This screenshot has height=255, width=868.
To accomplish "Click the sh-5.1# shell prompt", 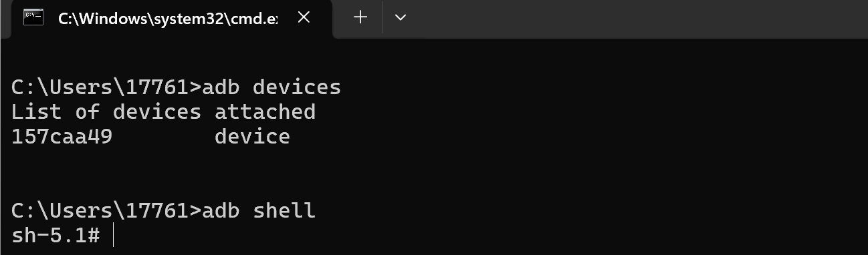I will click(56, 236).
